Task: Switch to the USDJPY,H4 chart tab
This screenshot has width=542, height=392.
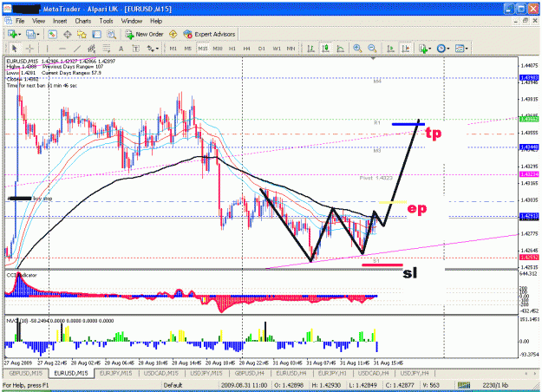Action: click(x=415, y=373)
